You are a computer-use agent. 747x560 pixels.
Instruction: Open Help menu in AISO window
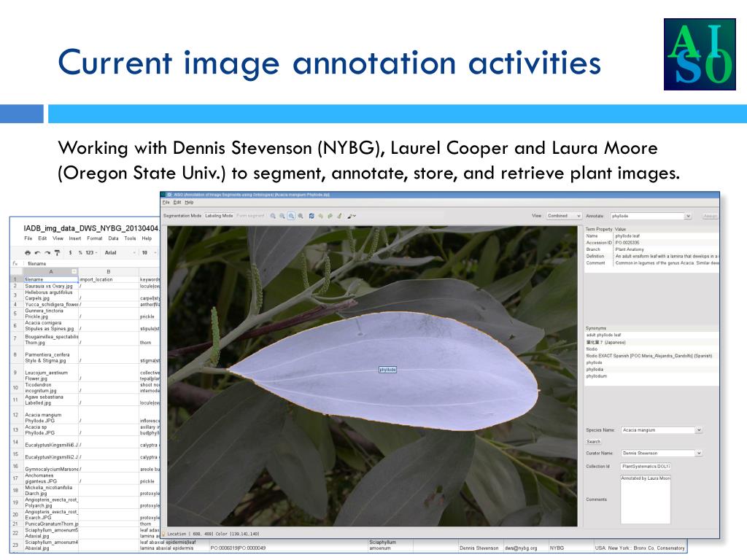pyautogui.click(x=189, y=203)
